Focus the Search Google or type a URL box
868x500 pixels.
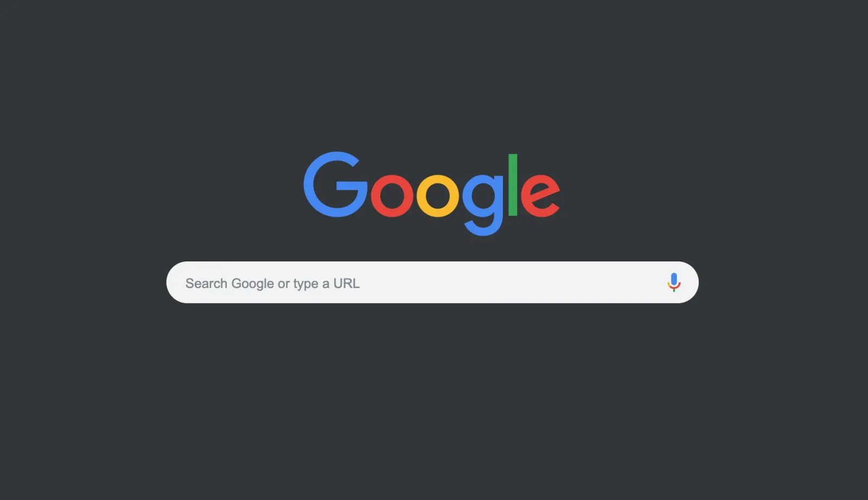tap(432, 283)
